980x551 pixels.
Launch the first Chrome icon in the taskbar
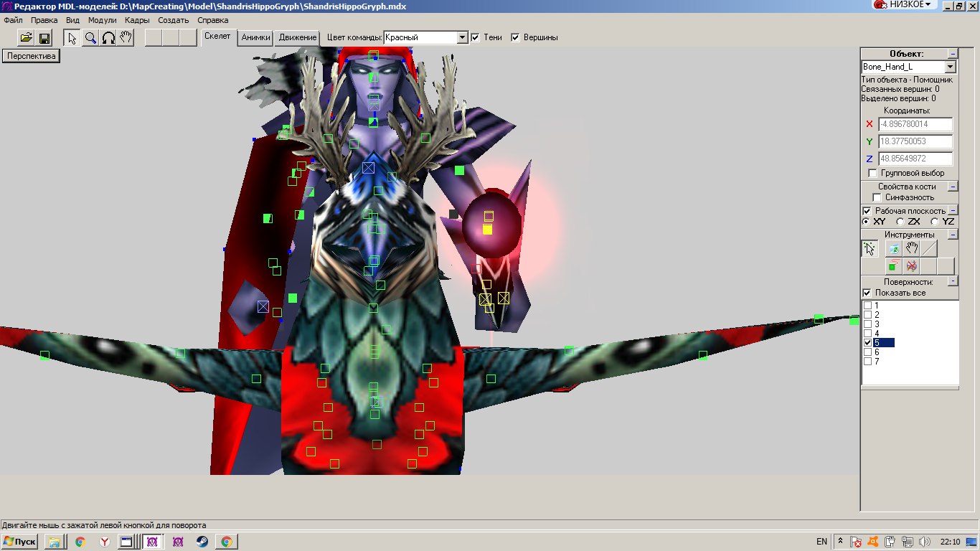(x=80, y=542)
